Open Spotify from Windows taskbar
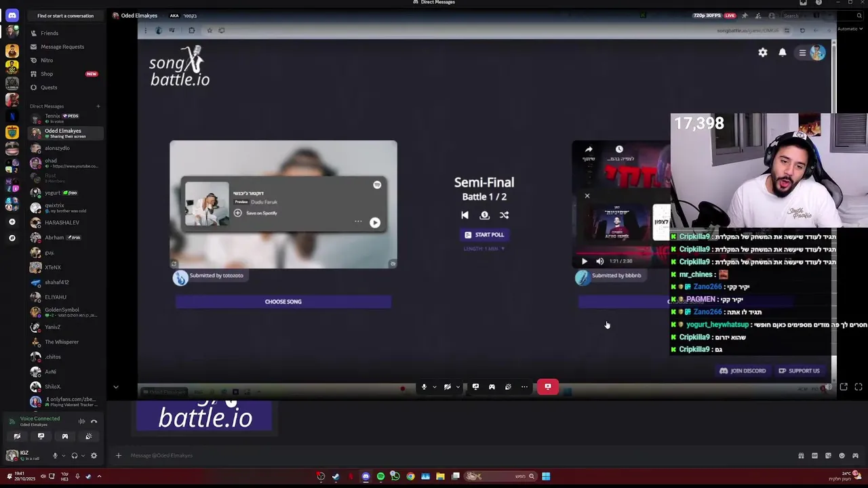868x488 pixels. pyautogui.click(x=380, y=476)
